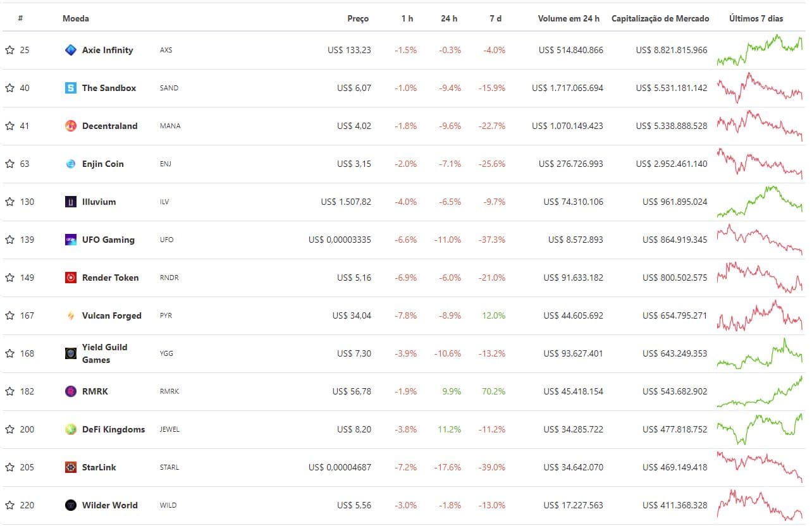Open the Yield Guild Games page
This screenshot has width=812, height=526.
(104, 353)
